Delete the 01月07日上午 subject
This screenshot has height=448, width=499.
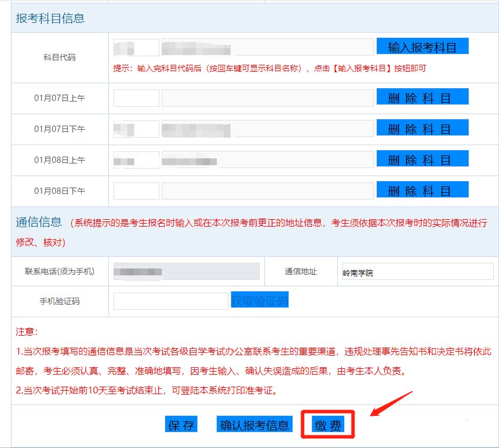(x=422, y=97)
